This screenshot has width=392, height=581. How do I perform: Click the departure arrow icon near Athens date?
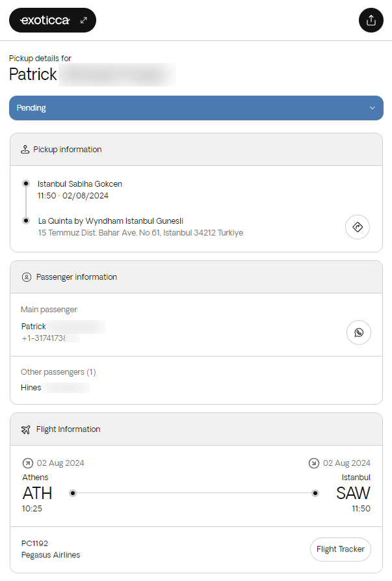pos(27,463)
